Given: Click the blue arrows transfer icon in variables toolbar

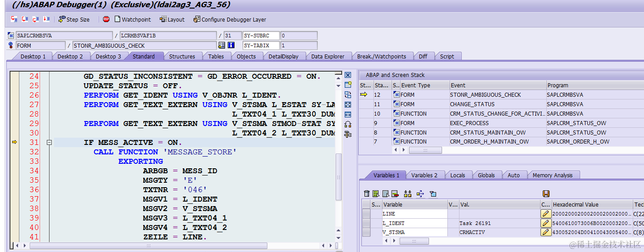Looking at the screenshot, I should 420,193.
